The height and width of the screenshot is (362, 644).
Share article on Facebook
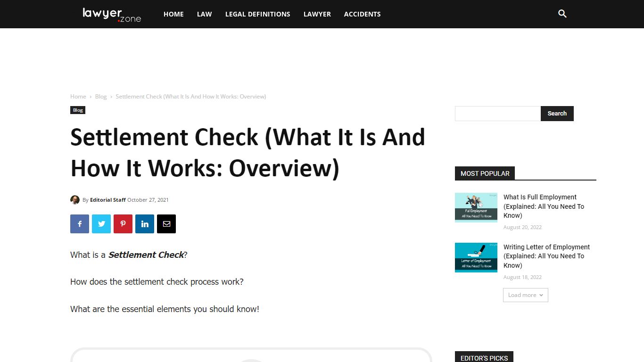(80, 224)
